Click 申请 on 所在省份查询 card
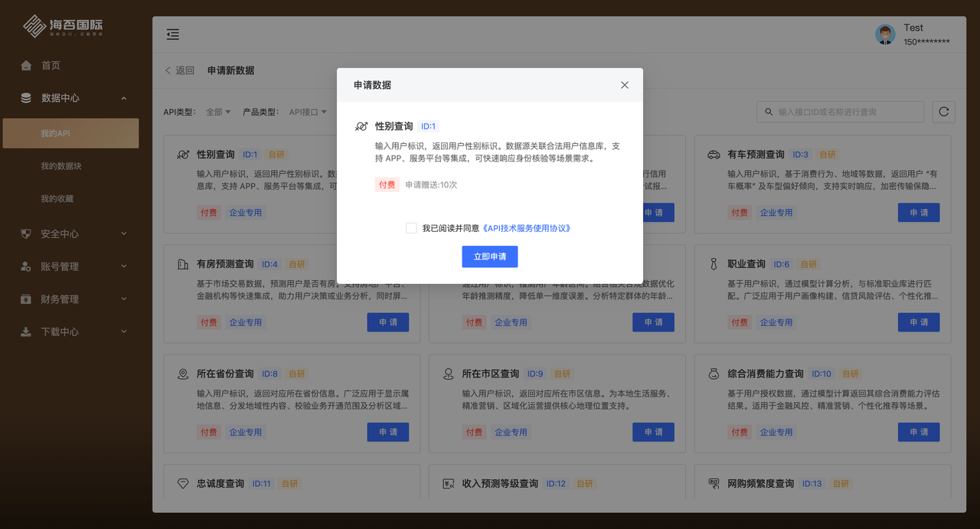The width and height of the screenshot is (980, 529). (388, 432)
